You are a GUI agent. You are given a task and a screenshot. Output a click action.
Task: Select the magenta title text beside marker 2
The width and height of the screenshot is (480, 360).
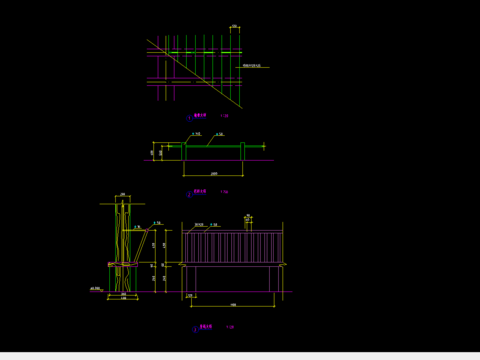[200, 191]
